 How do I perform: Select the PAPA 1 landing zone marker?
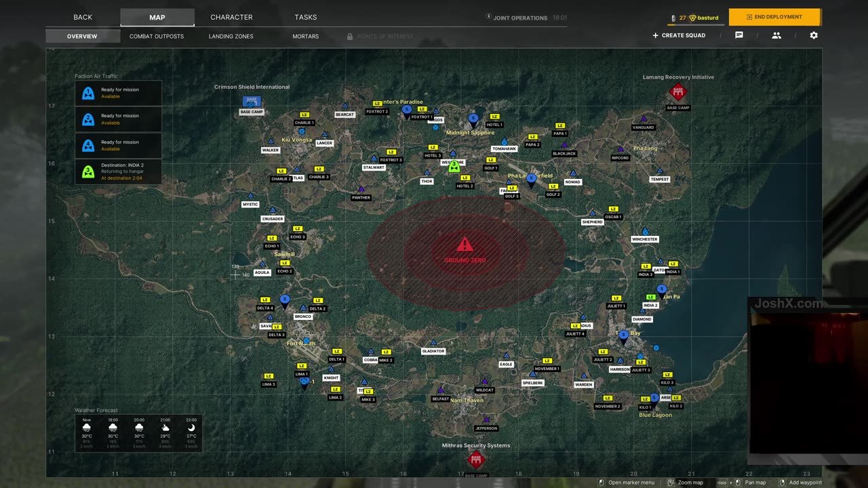[560, 125]
